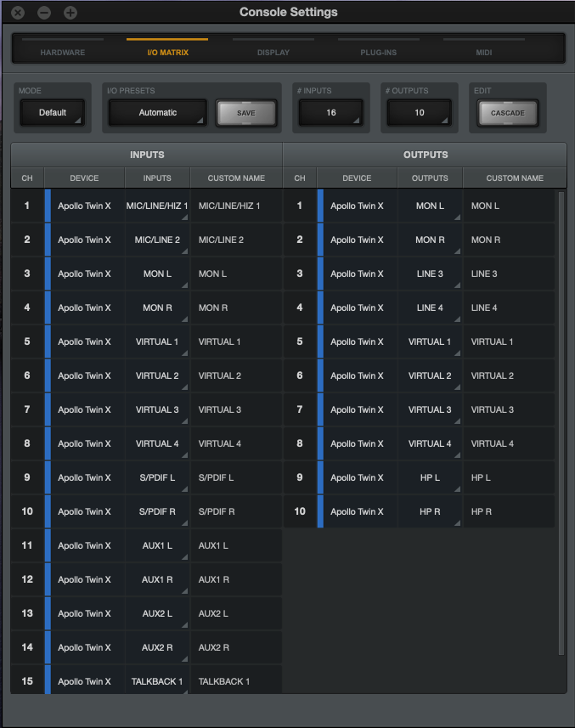Click the OUTPUTS section header
The image size is (575, 728).
[426, 155]
